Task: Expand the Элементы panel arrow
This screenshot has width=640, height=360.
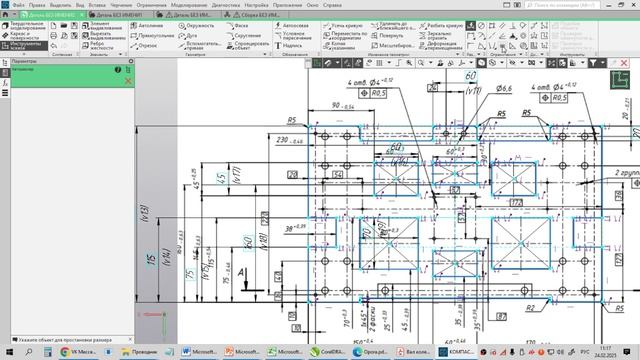Action: (x=120, y=54)
